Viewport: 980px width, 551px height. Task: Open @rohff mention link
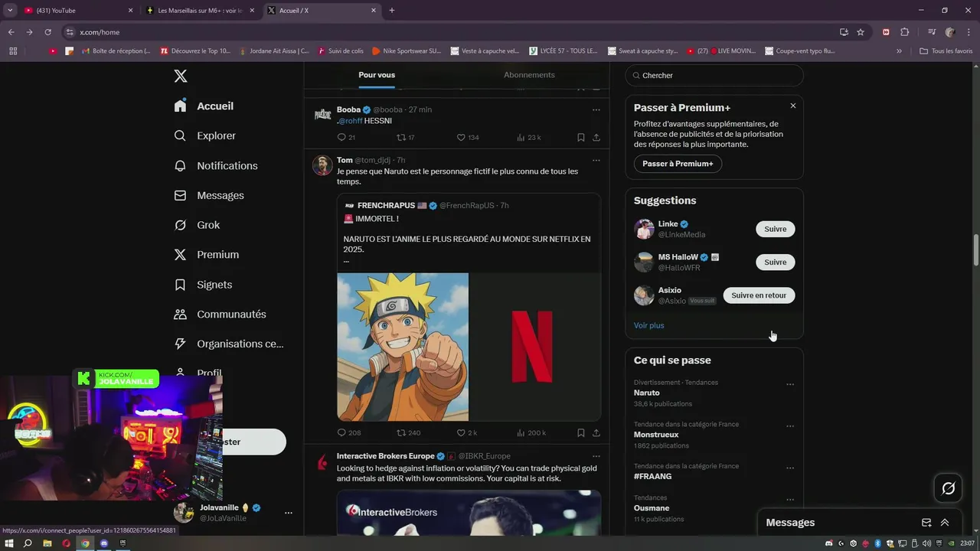click(x=351, y=121)
